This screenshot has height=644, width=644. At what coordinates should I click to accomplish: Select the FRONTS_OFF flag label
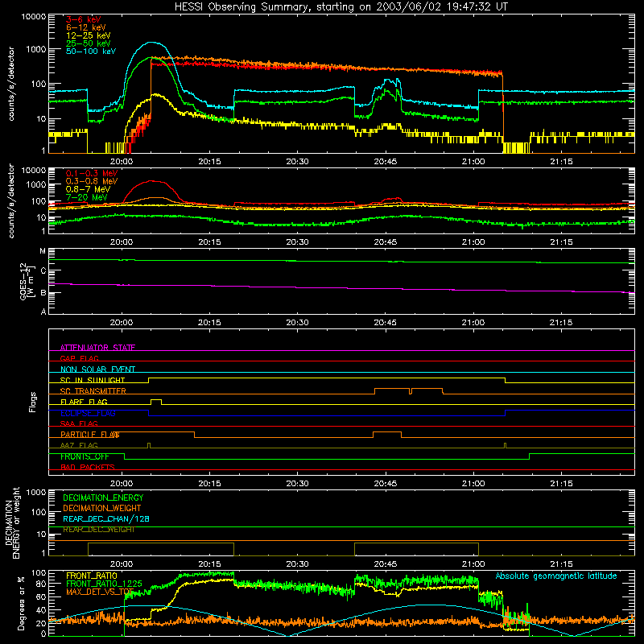pos(85,456)
